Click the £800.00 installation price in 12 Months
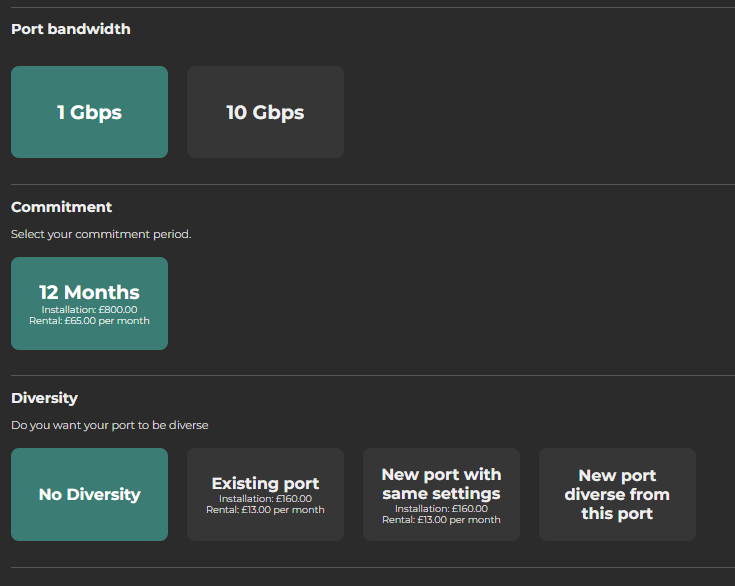735x586 pixels. [89, 310]
